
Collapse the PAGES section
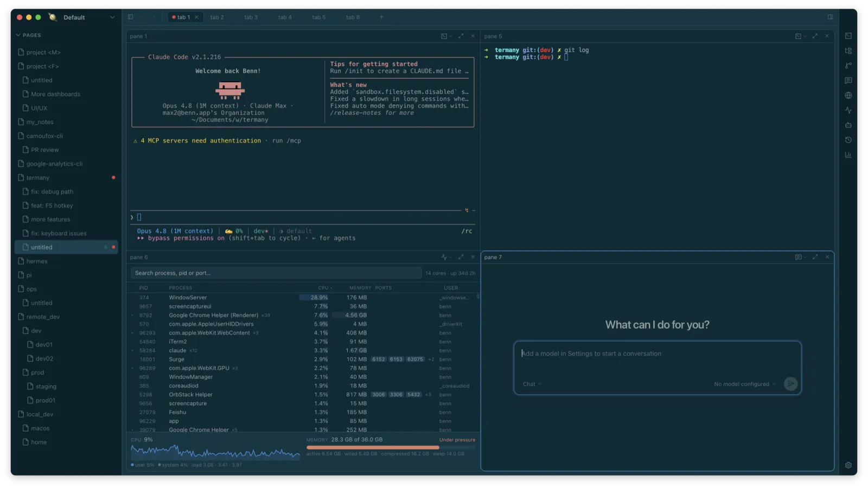[28, 35]
